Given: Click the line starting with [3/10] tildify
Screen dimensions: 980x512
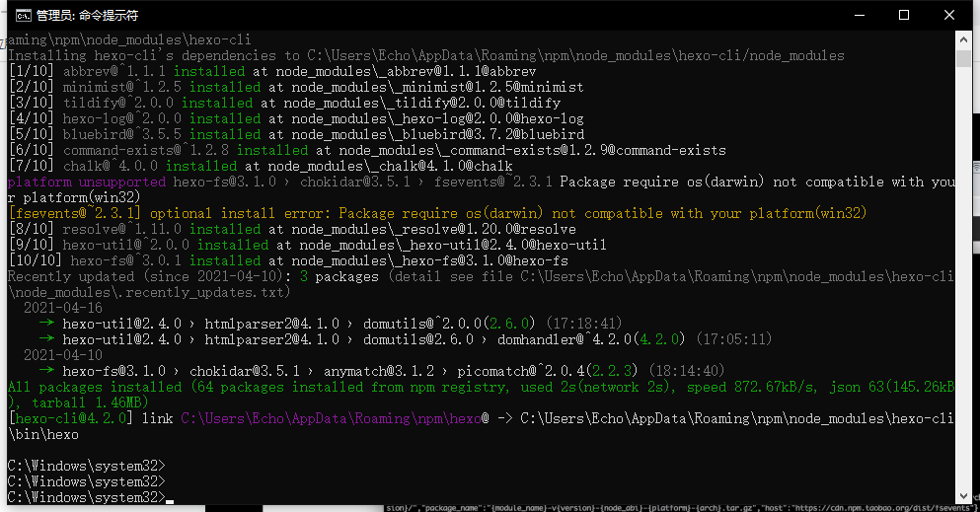Looking at the screenshot, I should coord(284,103).
